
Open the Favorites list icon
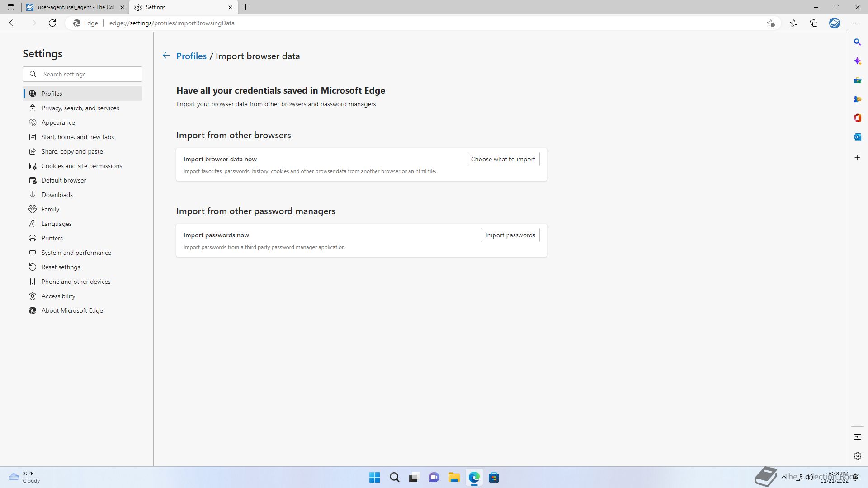[x=794, y=23]
